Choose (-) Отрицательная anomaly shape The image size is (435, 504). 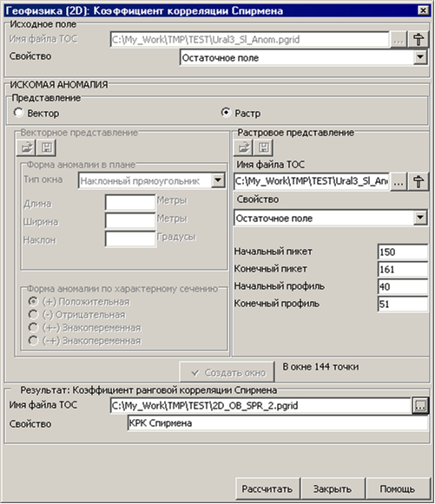pyautogui.click(x=33, y=315)
